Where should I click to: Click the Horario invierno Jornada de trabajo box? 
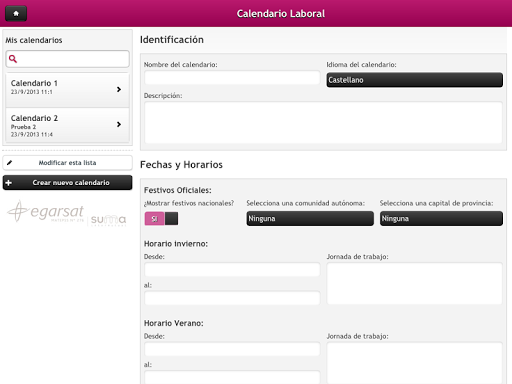pos(414,284)
